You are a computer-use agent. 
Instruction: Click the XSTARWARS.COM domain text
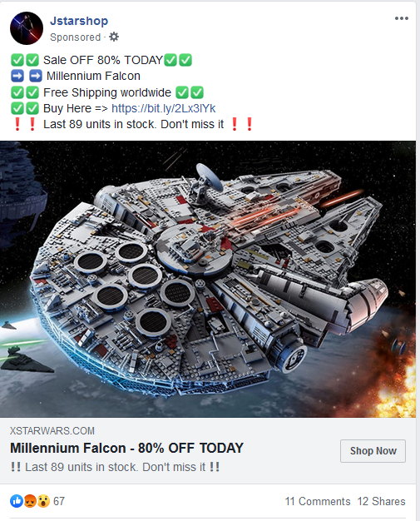52,431
